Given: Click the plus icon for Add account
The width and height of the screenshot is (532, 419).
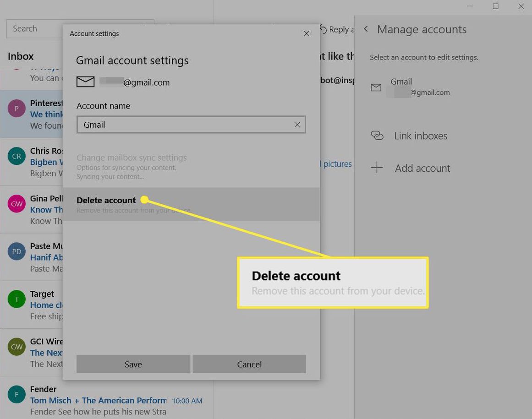Looking at the screenshot, I should click(x=377, y=168).
